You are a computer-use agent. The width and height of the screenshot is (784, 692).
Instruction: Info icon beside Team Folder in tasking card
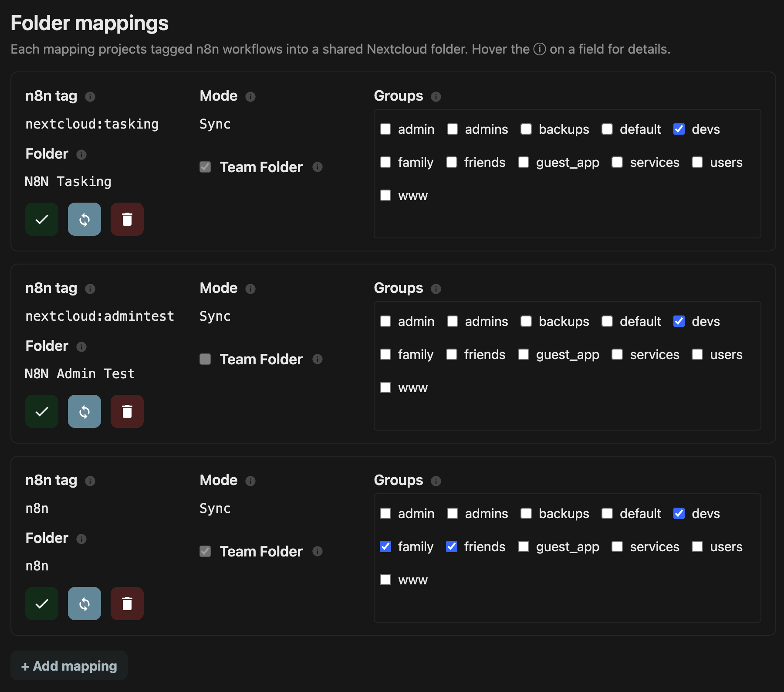point(318,167)
